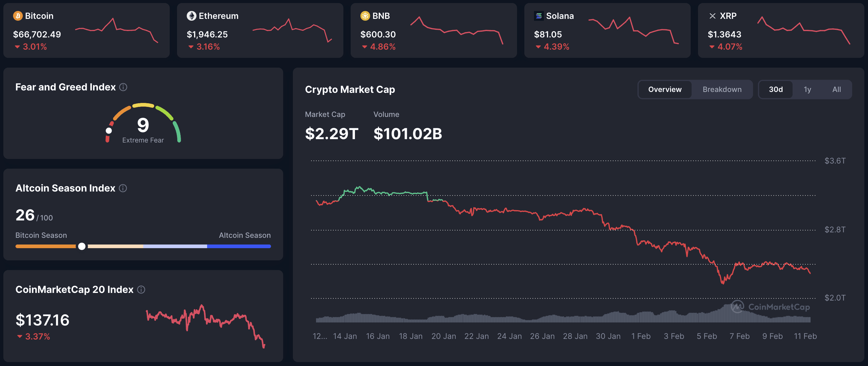Image resolution: width=868 pixels, height=366 pixels.
Task: Click the XRP logo icon
Action: pyautogui.click(x=712, y=16)
